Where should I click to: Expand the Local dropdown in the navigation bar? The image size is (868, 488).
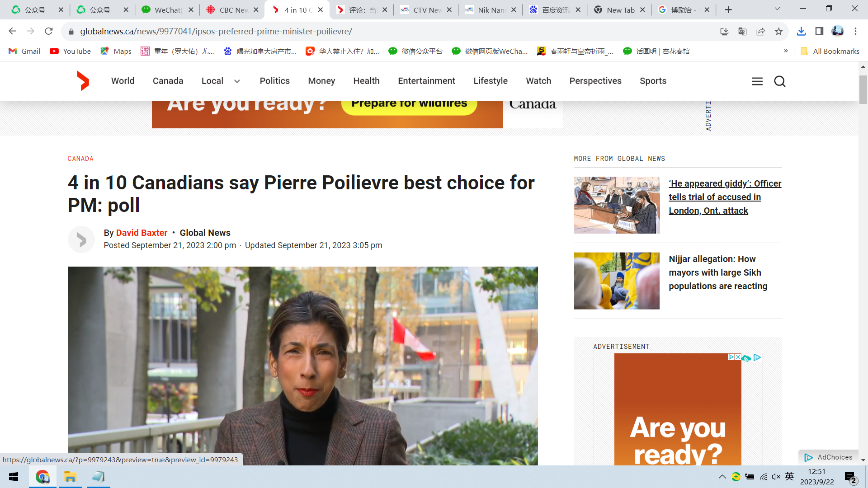coord(237,81)
